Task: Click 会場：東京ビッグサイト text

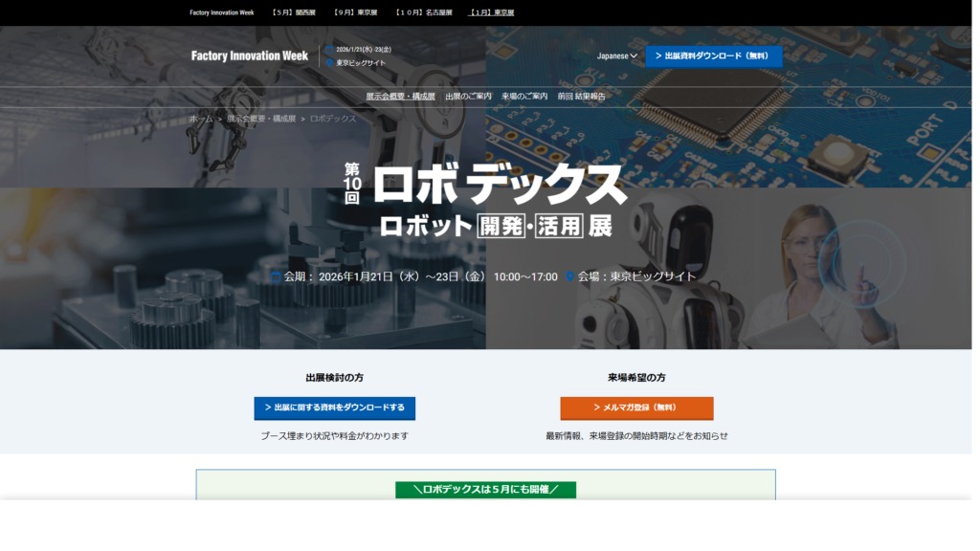Action: click(636, 276)
